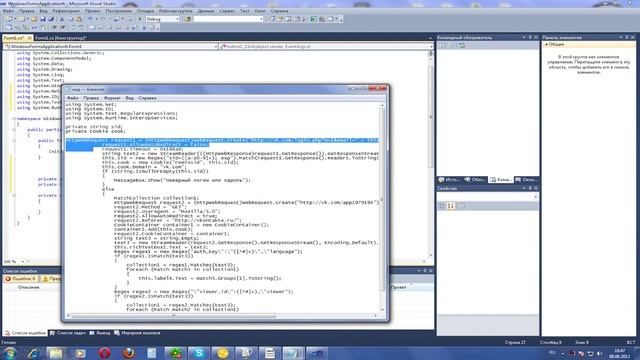Open the Справка menu in Visual Studio

[279, 11]
